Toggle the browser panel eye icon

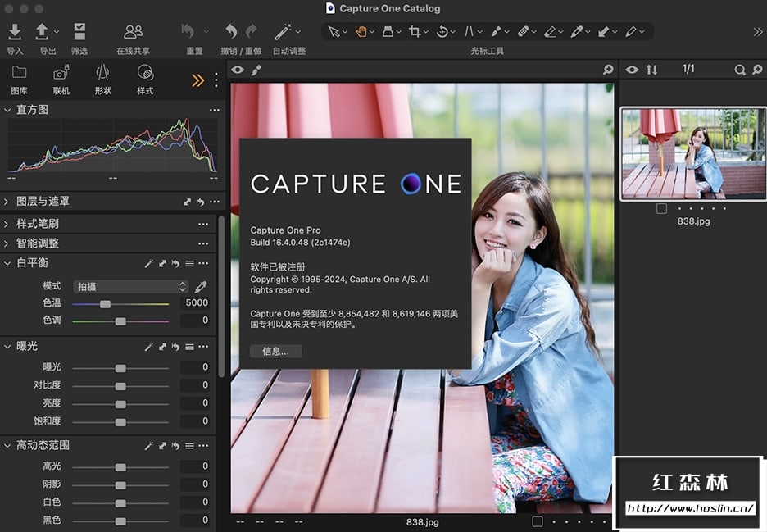pyautogui.click(x=632, y=70)
